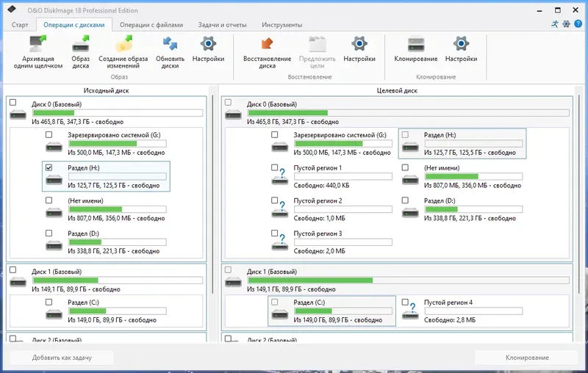
Task: Click 'Свободно: 440,0 КБ' text
Action: tap(321, 185)
